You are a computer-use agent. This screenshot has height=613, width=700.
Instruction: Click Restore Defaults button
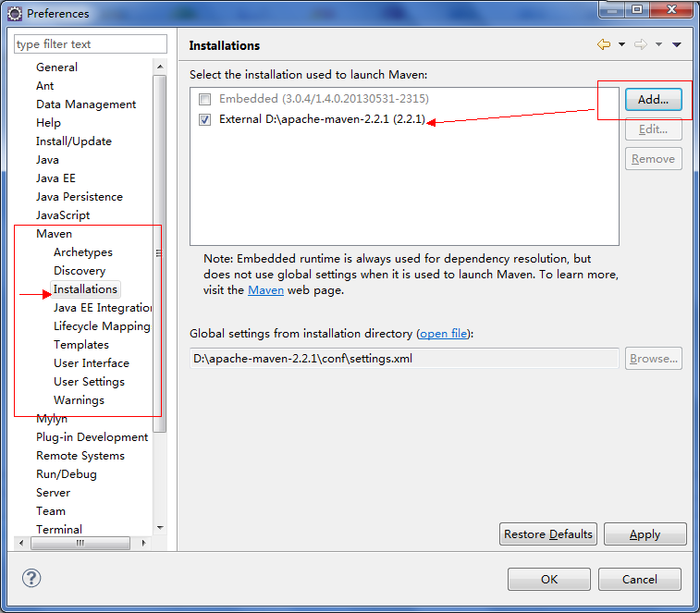click(x=547, y=534)
